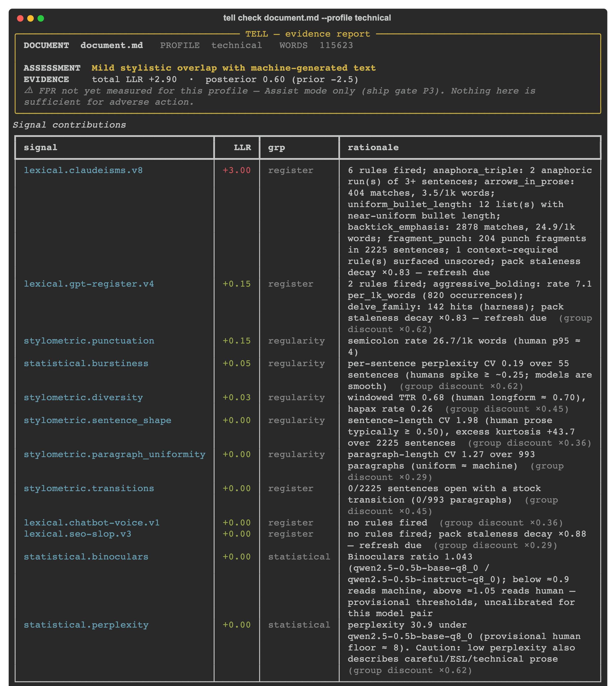Click the 'perplexity 30.9 under' rationale text

tap(407, 625)
